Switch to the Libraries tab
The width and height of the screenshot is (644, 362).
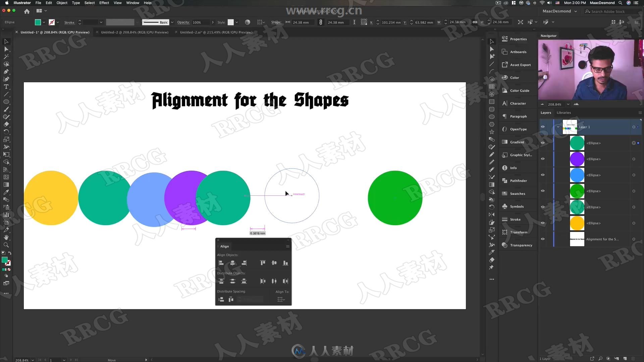coord(564,112)
